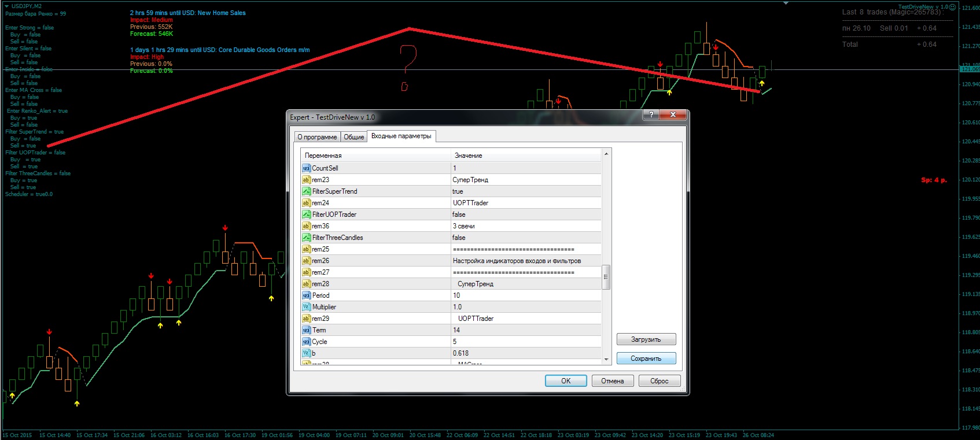
Task: Click the New Home Sales news line
Action: click(188, 13)
